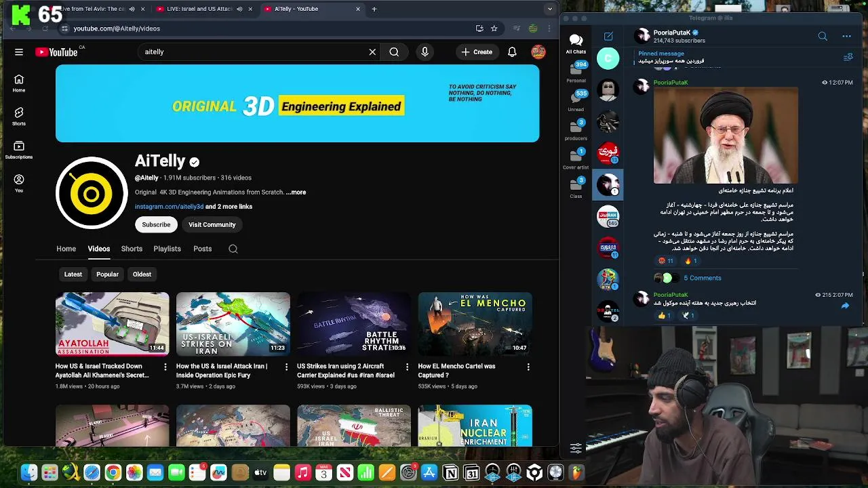Mute the 'LIVE: Israel and US Attack' tab
This screenshot has height=488, width=868.
pos(239,9)
